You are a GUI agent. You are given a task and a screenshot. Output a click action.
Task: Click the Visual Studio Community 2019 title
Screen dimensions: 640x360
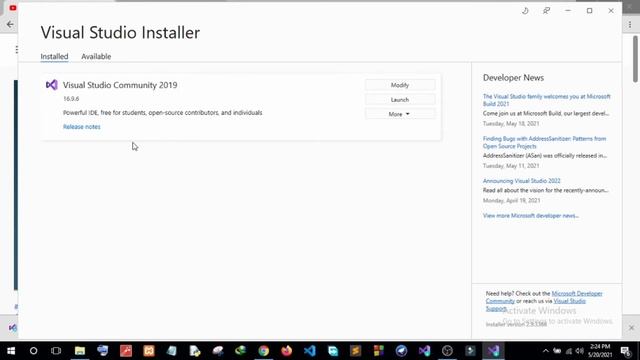120,85
